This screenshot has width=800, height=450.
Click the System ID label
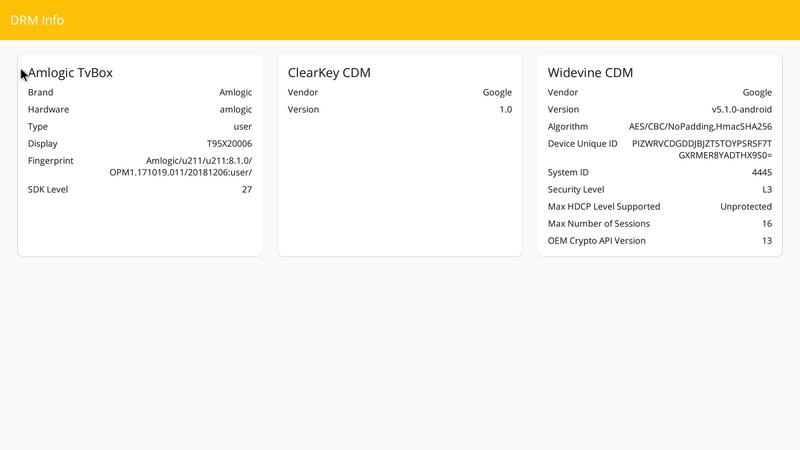point(568,172)
